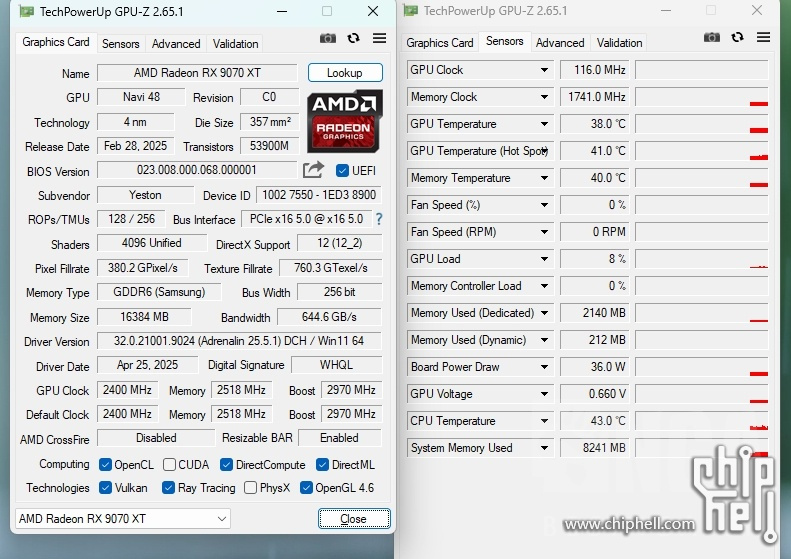Open the AMD Radeon RX 9070 XT card selector

123,519
